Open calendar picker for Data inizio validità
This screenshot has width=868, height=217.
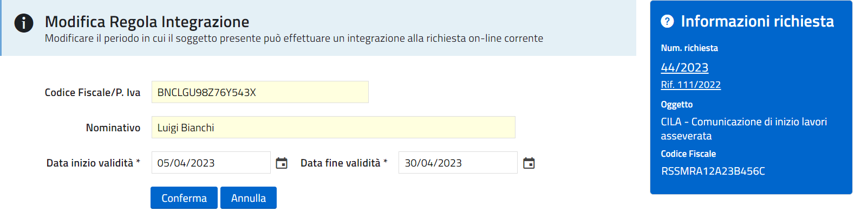click(x=282, y=163)
